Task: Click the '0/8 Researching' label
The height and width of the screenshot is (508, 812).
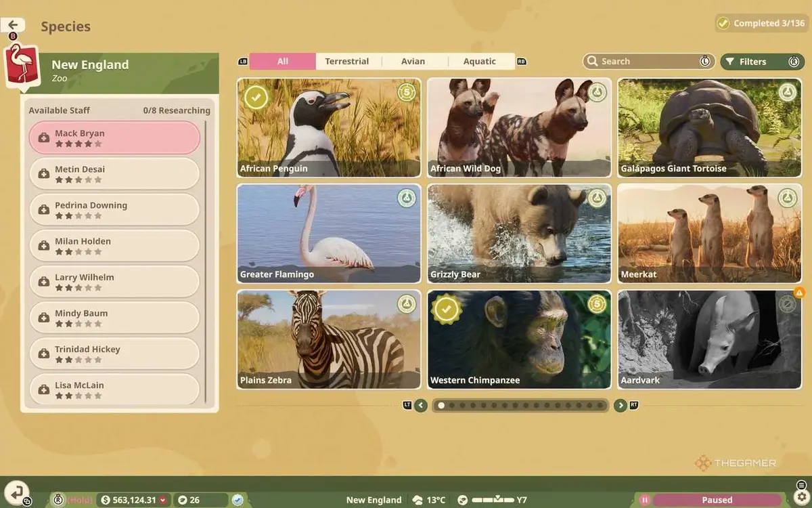Action: pyautogui.click(x=177, y=110)
